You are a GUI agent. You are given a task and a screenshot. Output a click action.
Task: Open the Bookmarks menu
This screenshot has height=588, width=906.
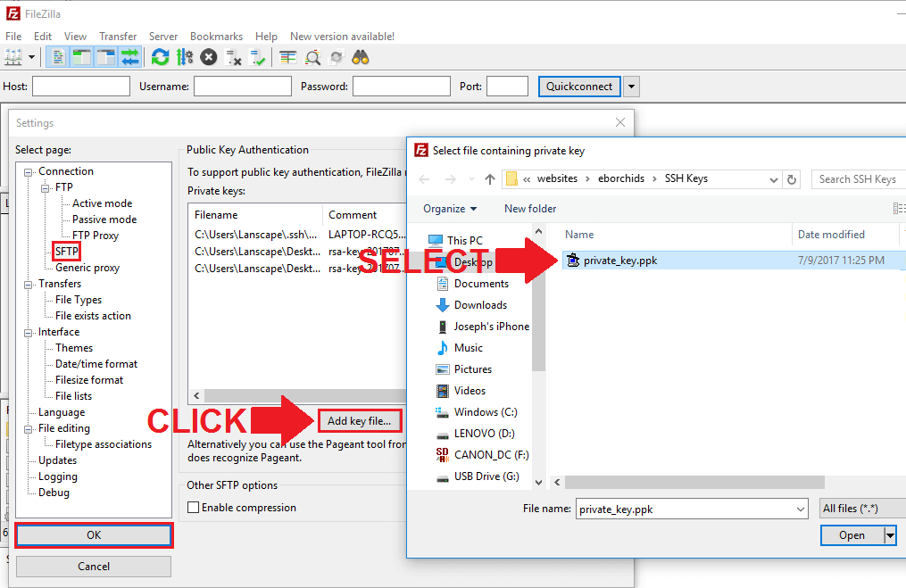tap(216, 37)
